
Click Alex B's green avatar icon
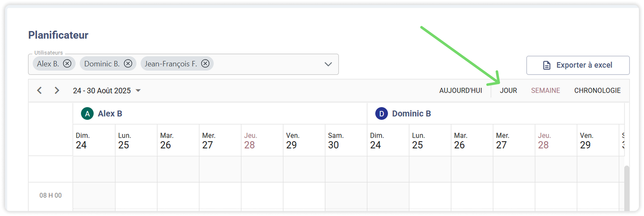pyautogui.click(x=87, y=114)
